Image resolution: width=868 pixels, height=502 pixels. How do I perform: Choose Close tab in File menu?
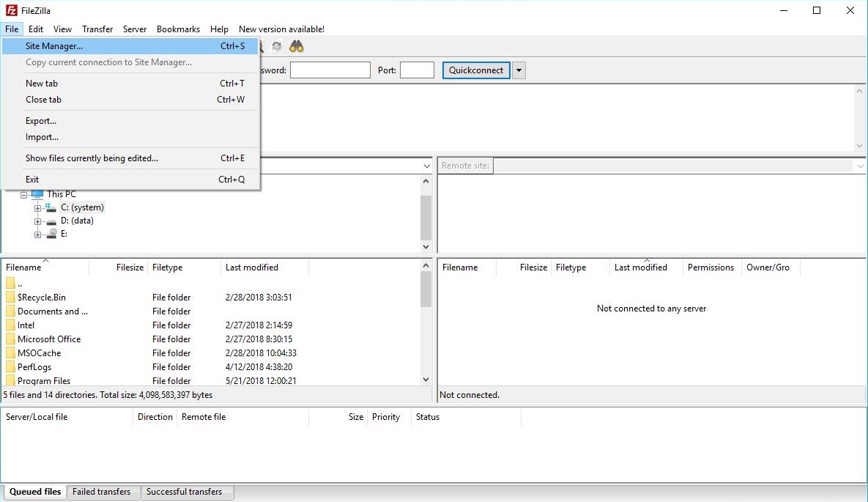tap(130, 100)
